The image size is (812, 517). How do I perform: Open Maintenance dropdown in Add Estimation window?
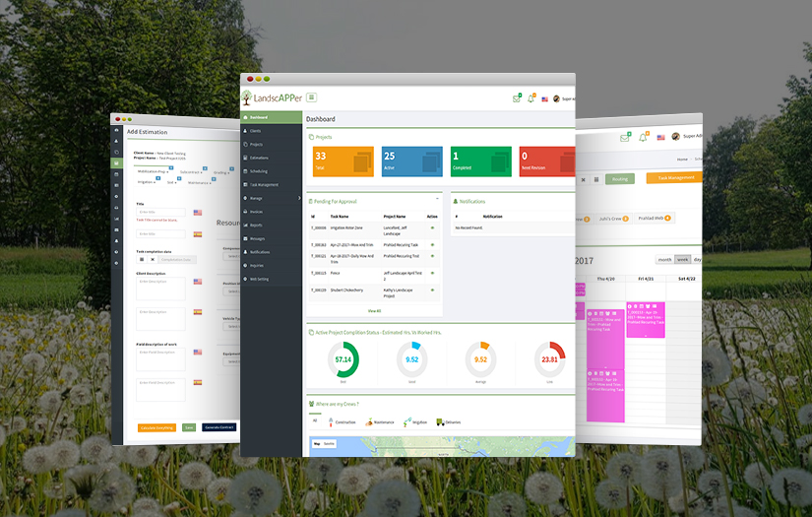(x=200, y=182)
